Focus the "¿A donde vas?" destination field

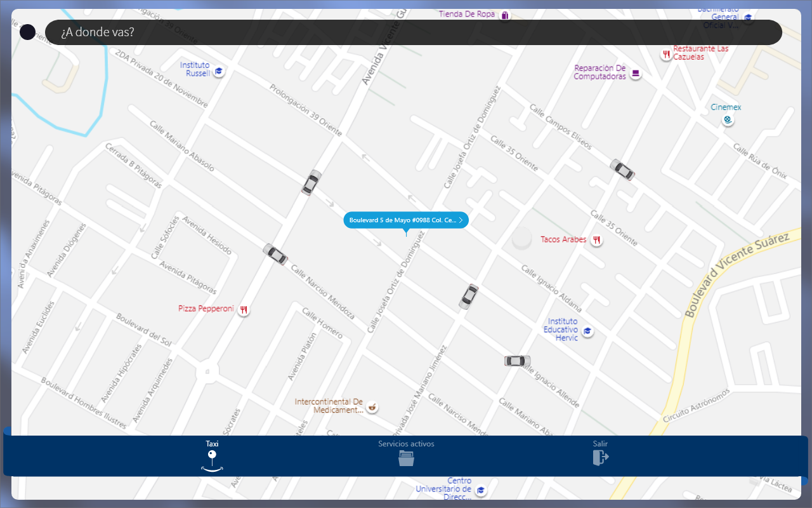(x=412, y=32)
